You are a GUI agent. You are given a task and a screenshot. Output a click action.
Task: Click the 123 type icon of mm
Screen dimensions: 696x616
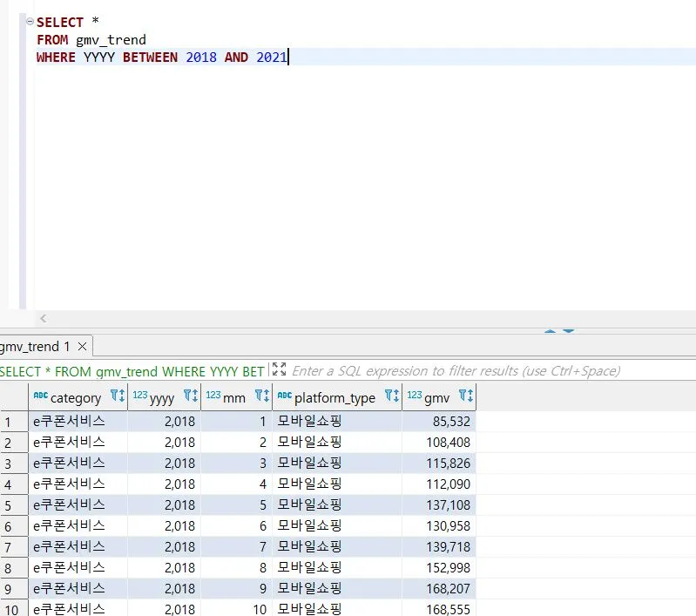(x=213, y=395)
